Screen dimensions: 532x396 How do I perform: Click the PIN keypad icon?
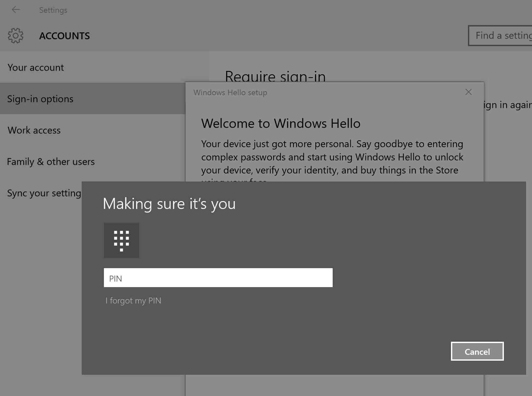click(x=122, y=240)
